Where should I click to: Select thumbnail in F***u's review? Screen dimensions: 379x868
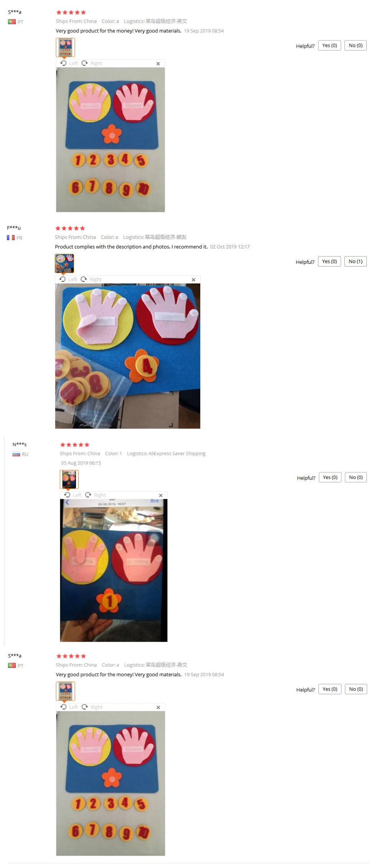point(64,263)
